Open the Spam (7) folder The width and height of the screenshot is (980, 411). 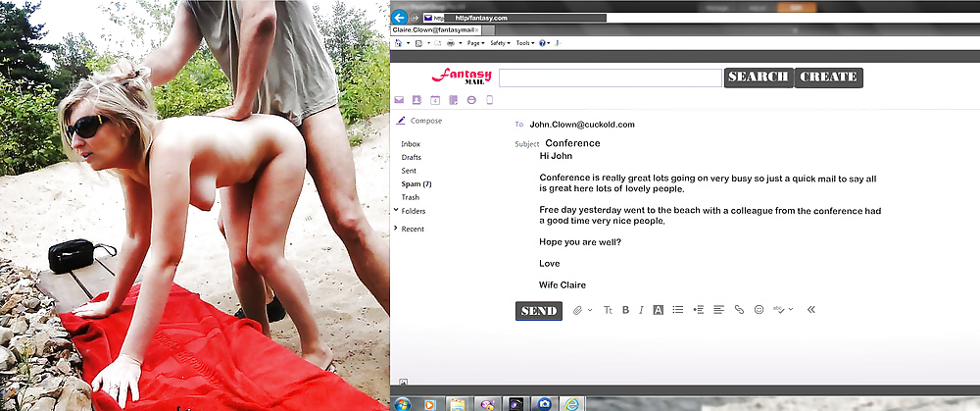point(416,183)
